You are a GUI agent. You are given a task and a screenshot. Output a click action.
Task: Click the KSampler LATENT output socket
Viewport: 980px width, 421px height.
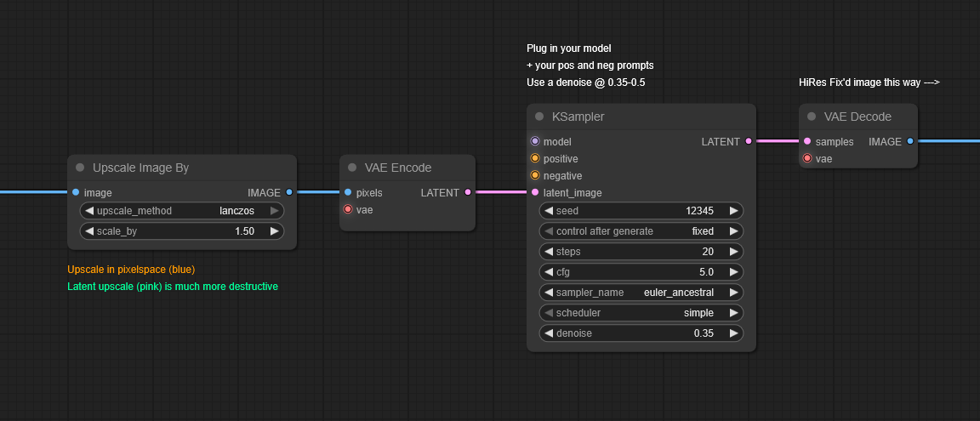pos(749,141)
